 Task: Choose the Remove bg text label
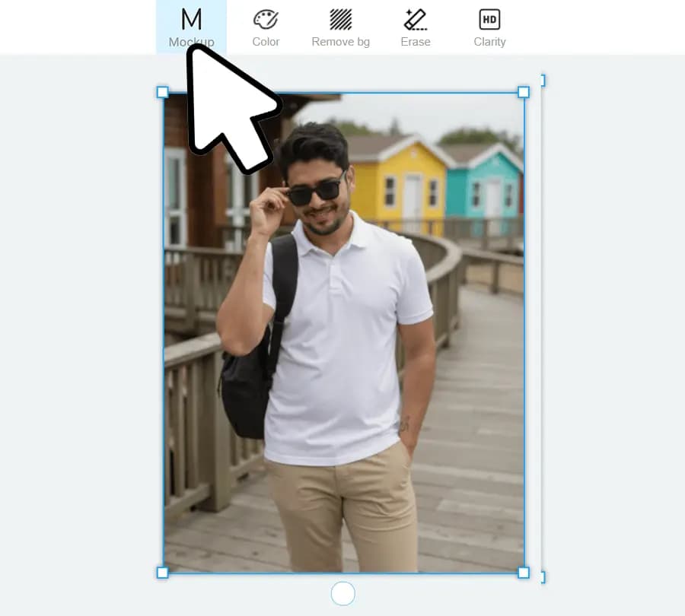pos(340,42)
